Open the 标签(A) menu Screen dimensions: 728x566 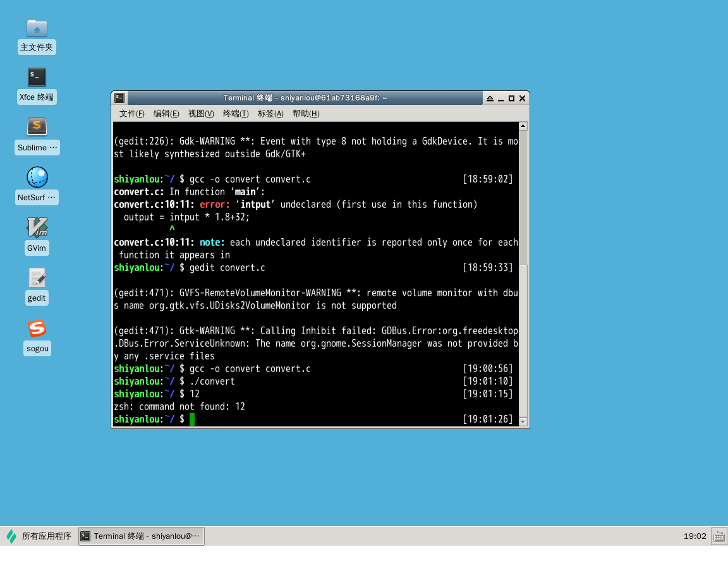[270, 114]
